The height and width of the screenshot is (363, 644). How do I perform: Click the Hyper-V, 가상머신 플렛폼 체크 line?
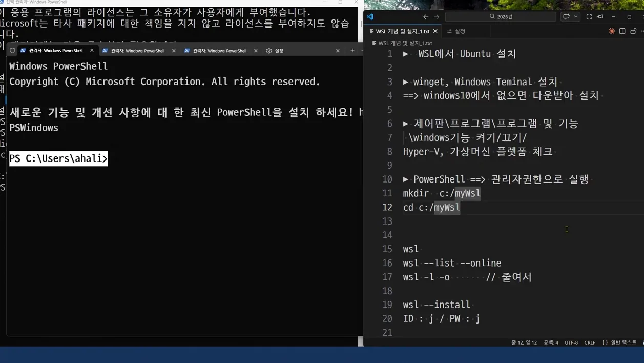click(477, 152)
